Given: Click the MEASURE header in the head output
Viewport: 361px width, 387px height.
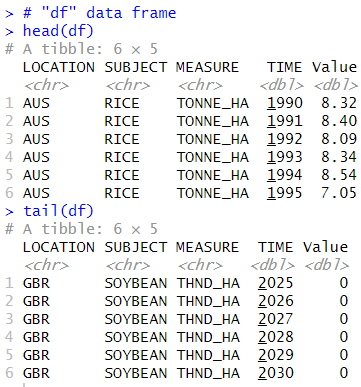Looking at the screenshot, I should point(207,67).
